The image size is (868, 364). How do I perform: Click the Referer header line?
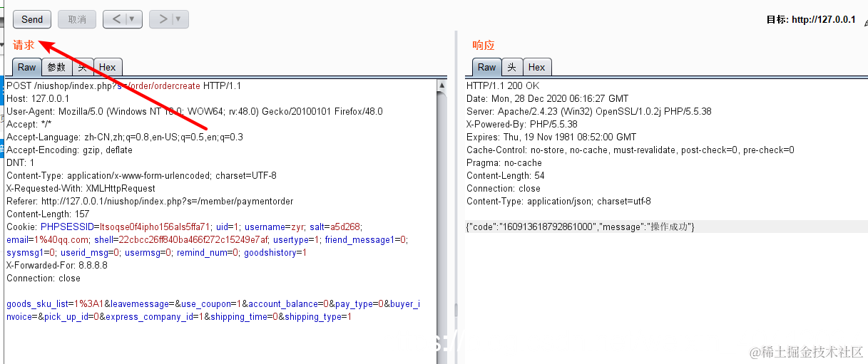click(150, 201)
